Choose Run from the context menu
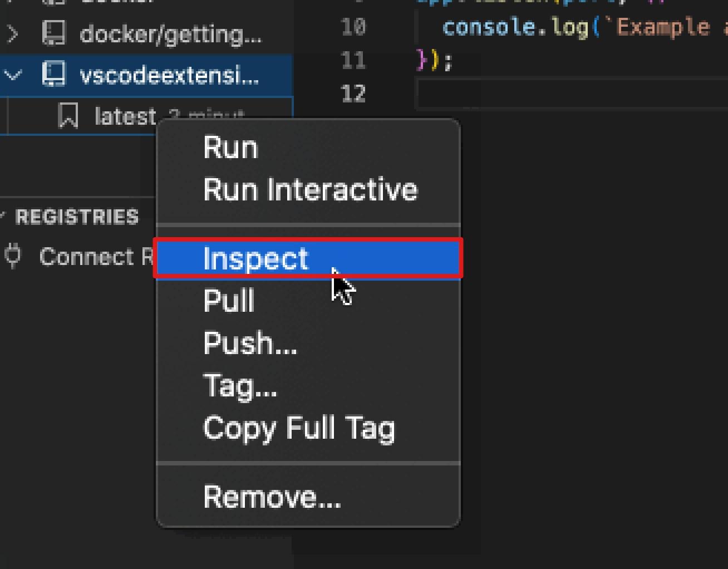 [231, 148]
